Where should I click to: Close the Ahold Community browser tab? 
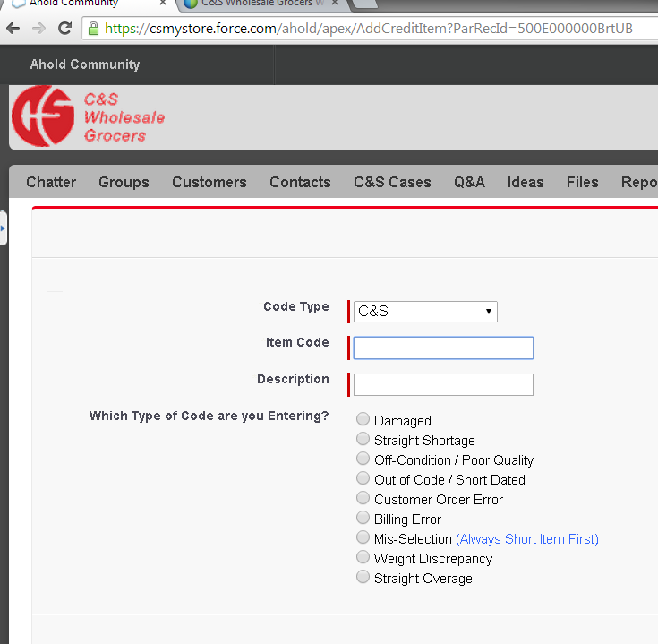[x=163, y=3]
